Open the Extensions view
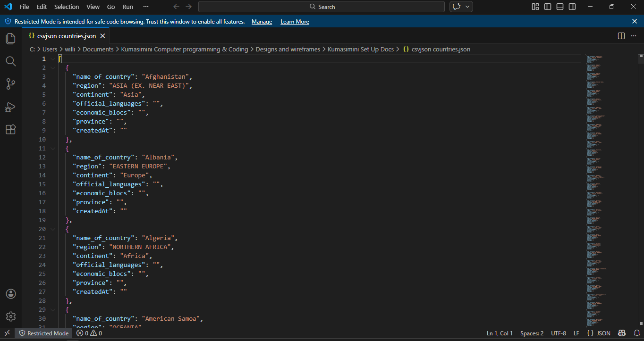 click(10, 130)
